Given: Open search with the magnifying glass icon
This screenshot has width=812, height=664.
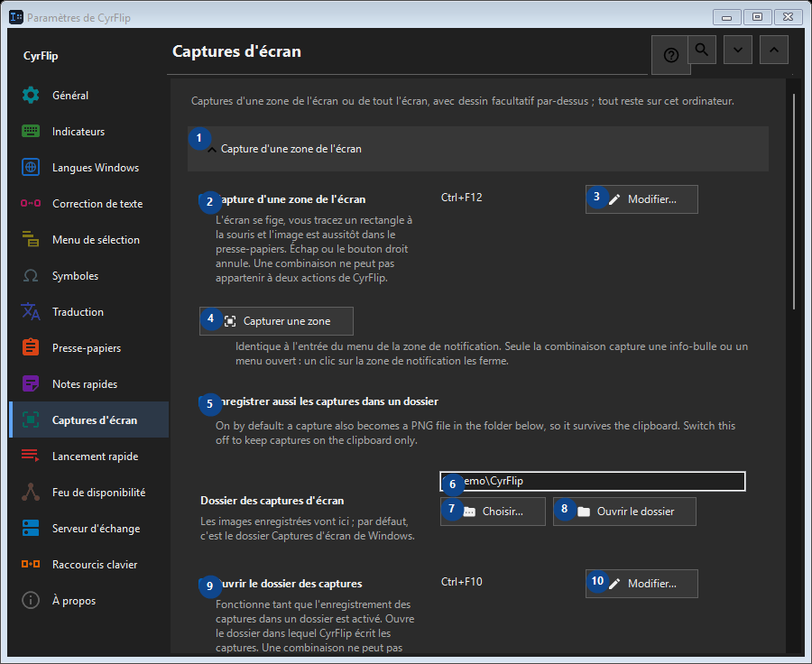Looking at the screenshot, I should 702,50.
